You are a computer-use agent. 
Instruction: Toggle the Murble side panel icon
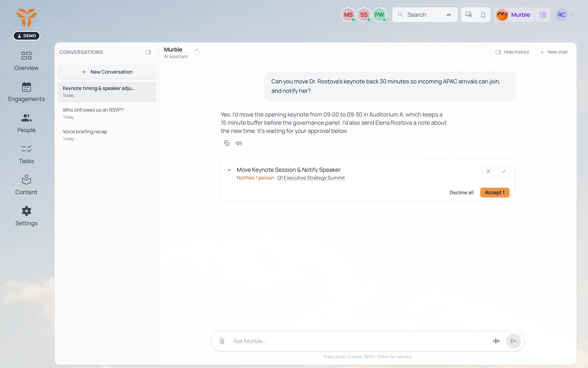point(542,15)
